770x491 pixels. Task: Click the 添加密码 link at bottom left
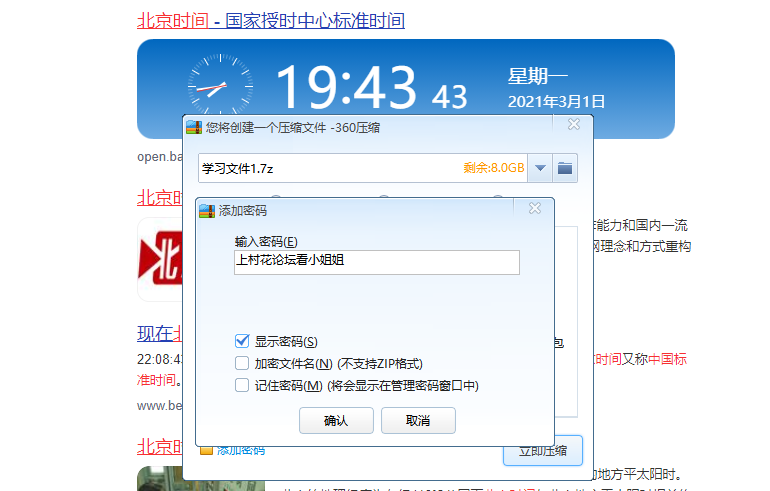tap(240, 451)
